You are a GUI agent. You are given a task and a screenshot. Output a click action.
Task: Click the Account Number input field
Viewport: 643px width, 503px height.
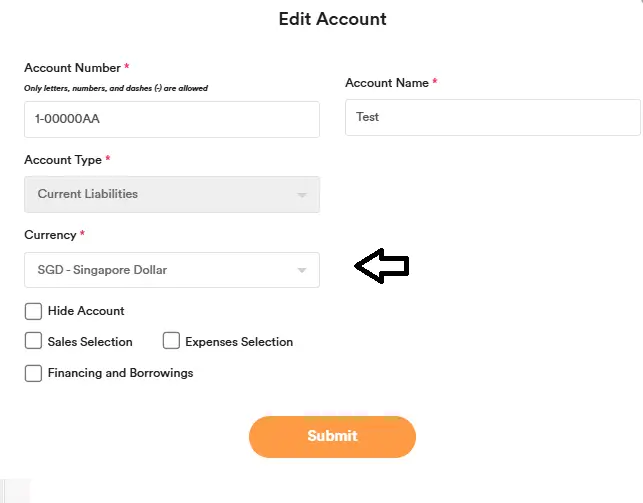tap(171, 119)
